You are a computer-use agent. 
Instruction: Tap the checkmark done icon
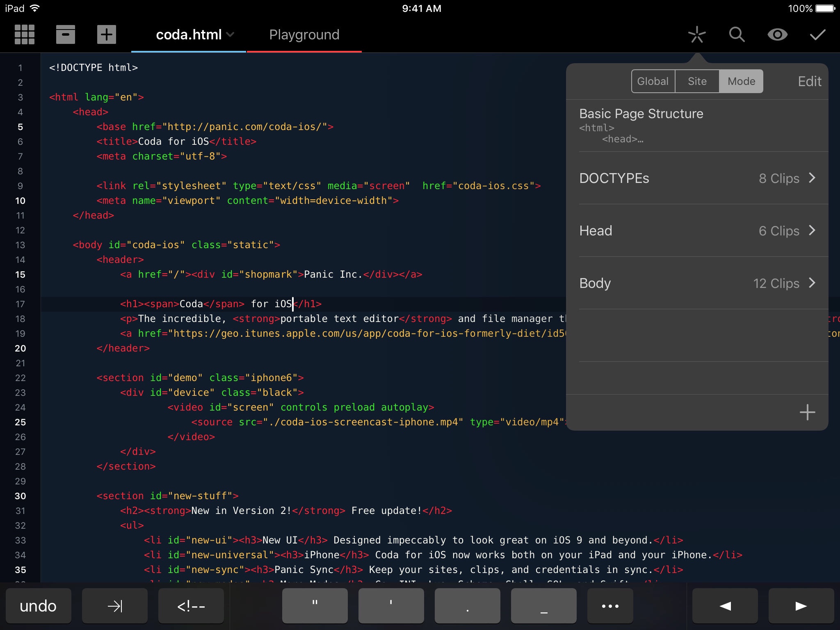pyautogui.click(x=818, y=34)
